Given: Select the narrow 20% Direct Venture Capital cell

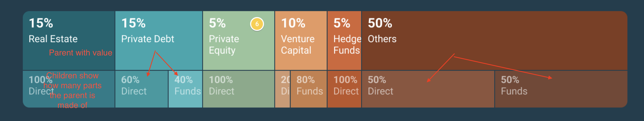Looking at the screenshot, I should coord(282,89).
